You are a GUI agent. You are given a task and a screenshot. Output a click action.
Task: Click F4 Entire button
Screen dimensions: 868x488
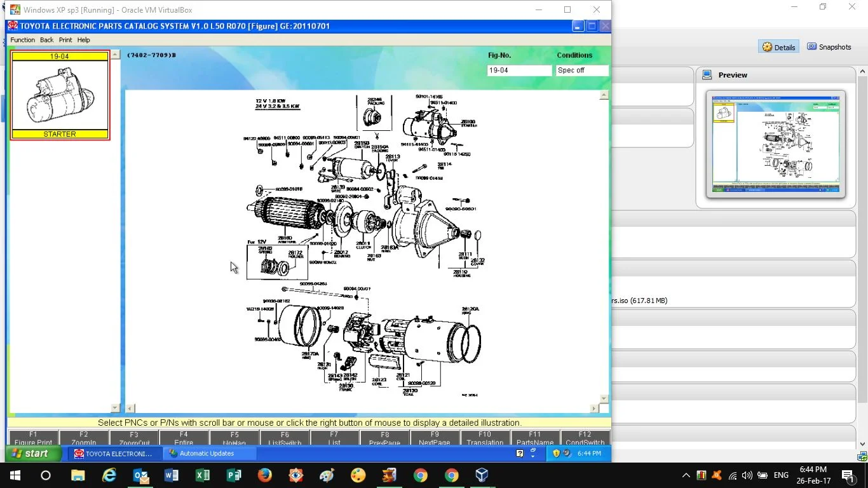pos(184,438)
